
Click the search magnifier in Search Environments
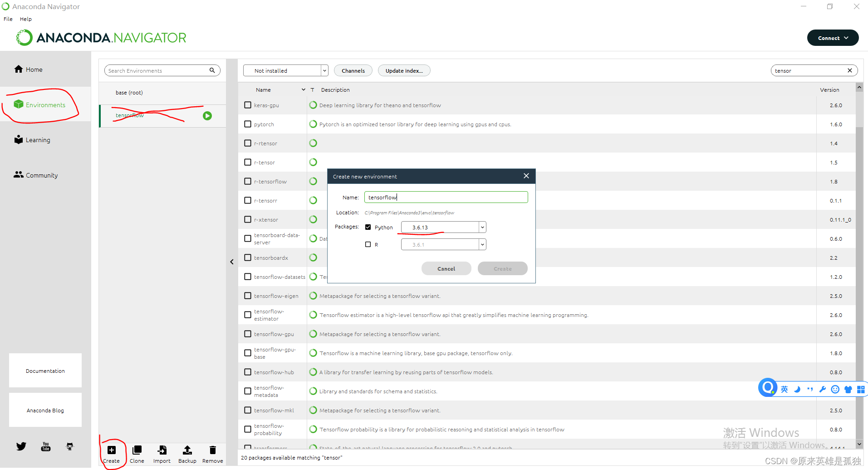coord(212,70)
